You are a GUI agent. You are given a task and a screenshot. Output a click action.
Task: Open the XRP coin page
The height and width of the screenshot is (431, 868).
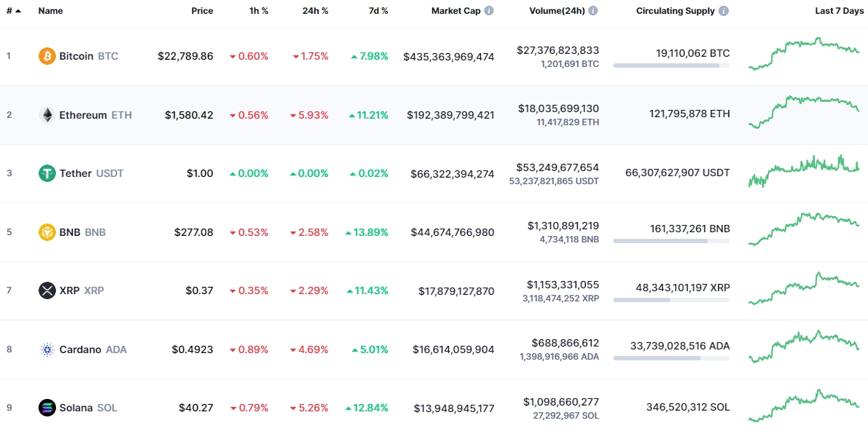click(81, 290)
